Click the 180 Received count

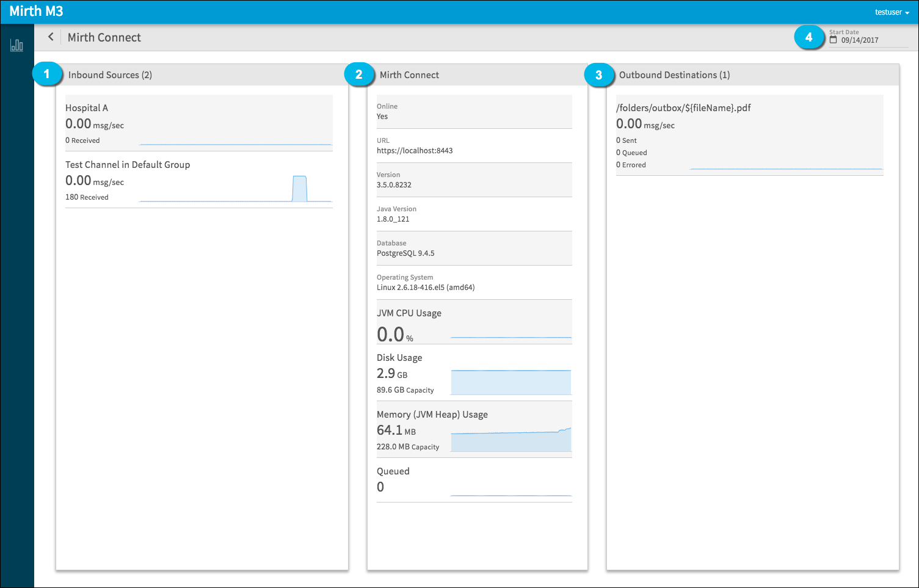click(x=87, y=197)
